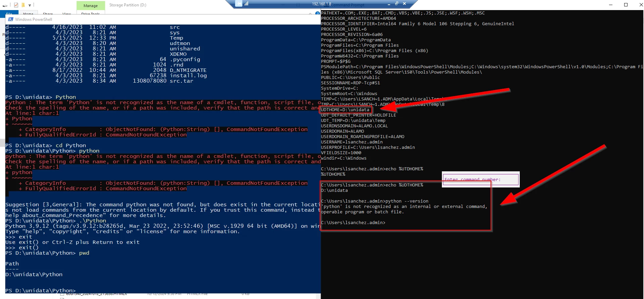Click 'D:\unidata\Python' pwd output path

click(34, 274)
